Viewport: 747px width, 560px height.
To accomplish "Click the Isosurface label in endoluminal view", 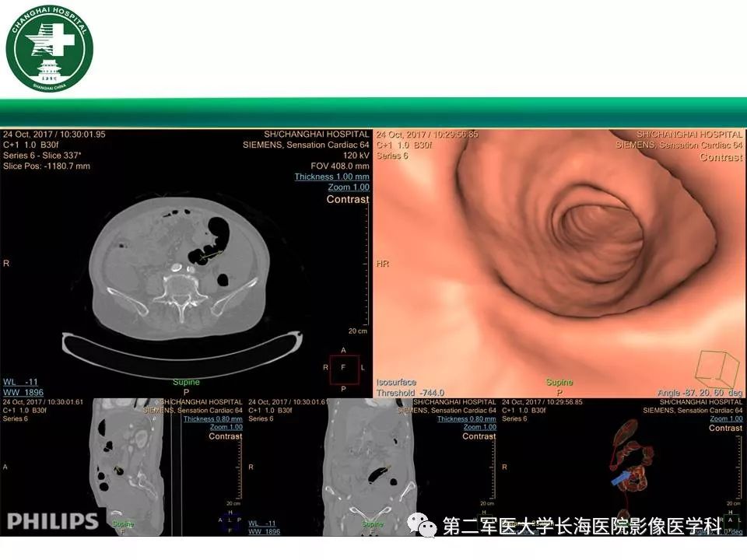I will pos(396,383).
